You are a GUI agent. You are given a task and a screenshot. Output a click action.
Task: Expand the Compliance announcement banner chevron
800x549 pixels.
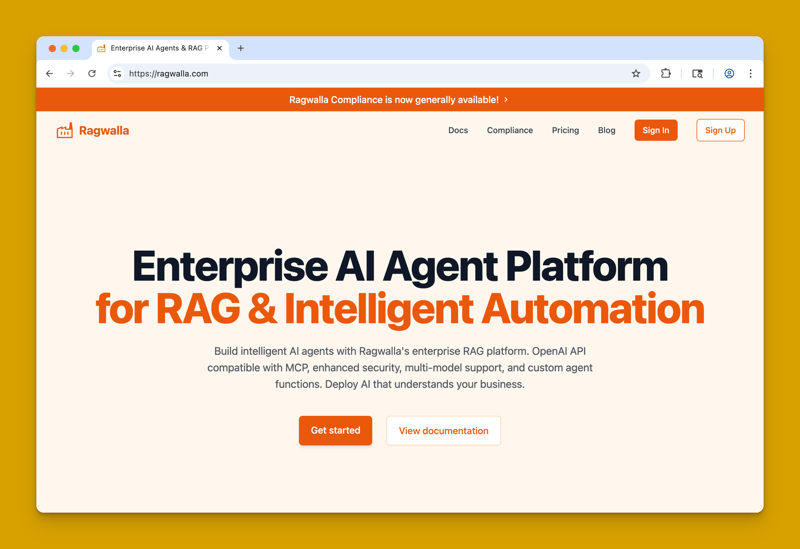tap(506, 99)
